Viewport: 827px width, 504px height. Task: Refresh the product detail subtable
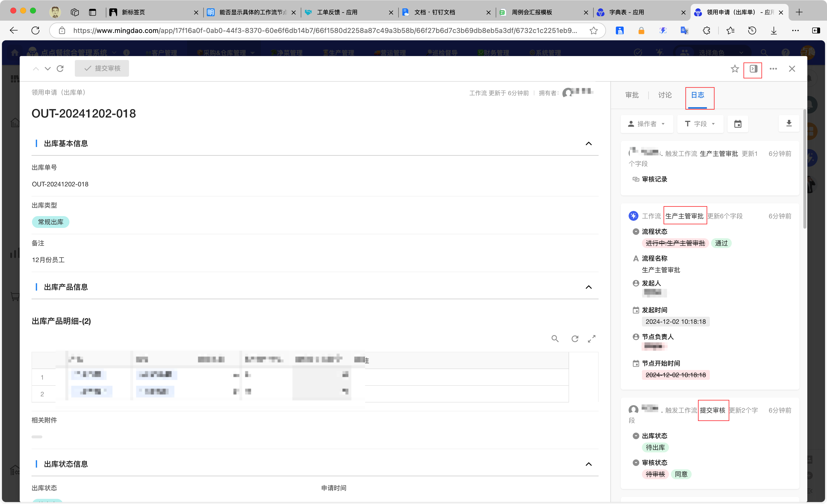(575, 339)
